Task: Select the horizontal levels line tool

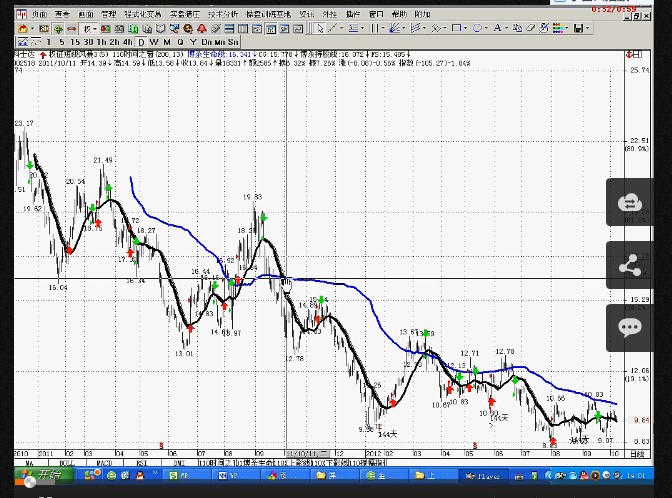Action: click(x=353, y=29)
